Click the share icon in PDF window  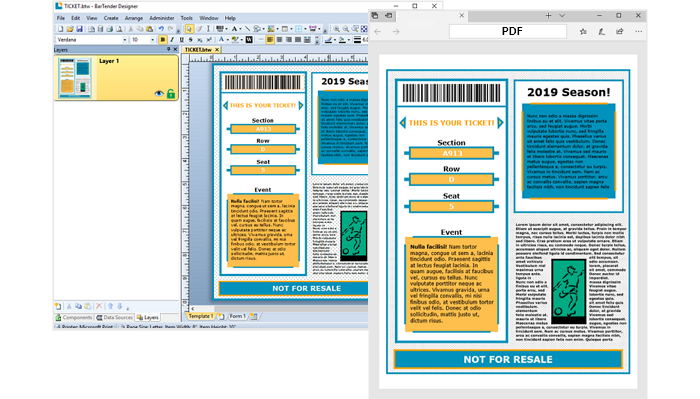[x=620, y=32]
